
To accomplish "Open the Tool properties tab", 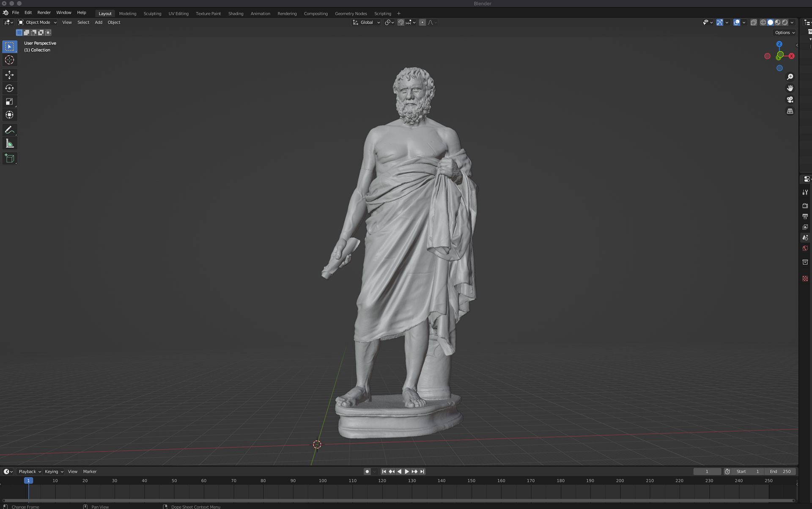I will (805, 192).
